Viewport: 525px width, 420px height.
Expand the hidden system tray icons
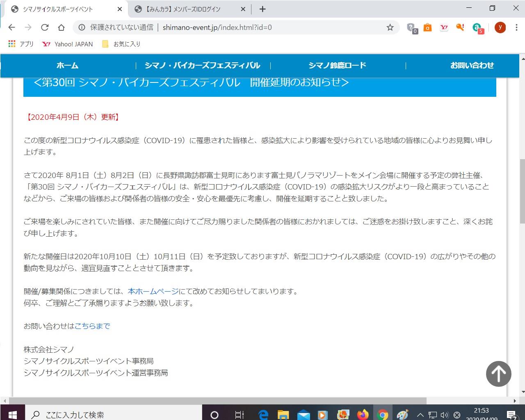(x=420, y=415)
